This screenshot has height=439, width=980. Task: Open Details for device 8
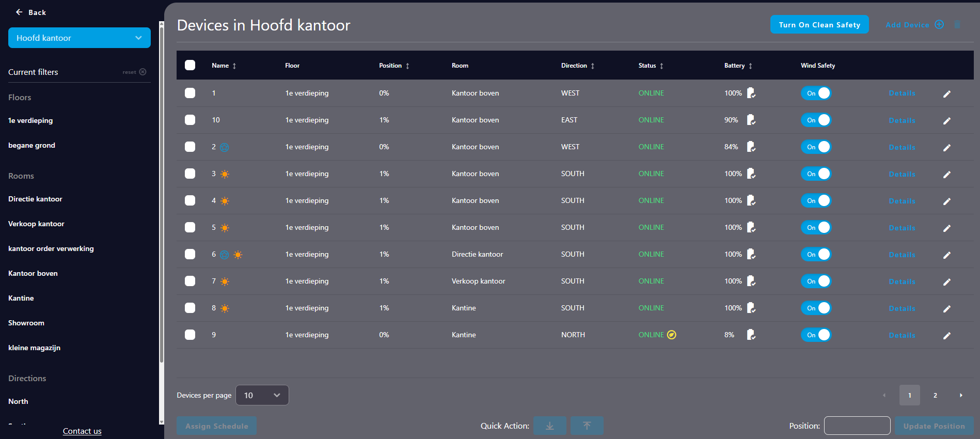902,308
